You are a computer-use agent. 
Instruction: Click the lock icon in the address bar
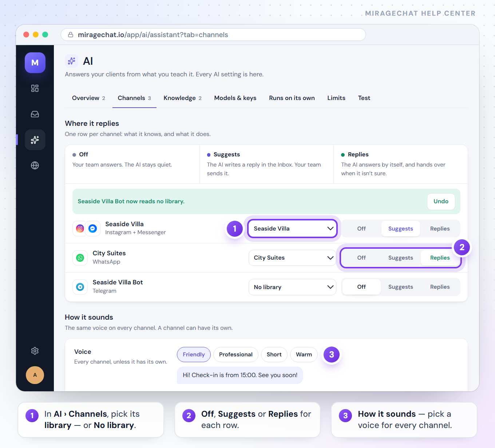click(x=71, y=35)
